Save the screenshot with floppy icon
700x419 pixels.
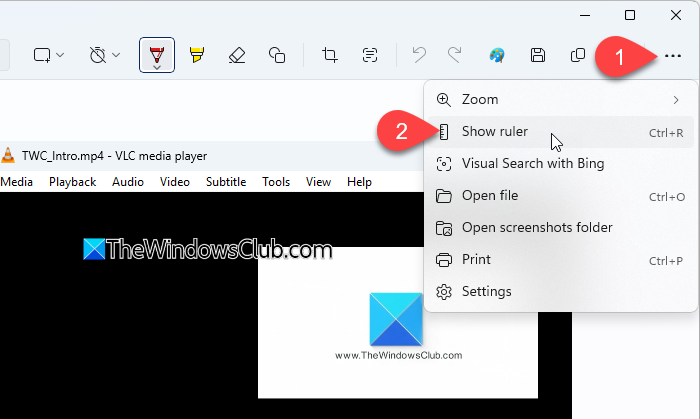point(538,55)
